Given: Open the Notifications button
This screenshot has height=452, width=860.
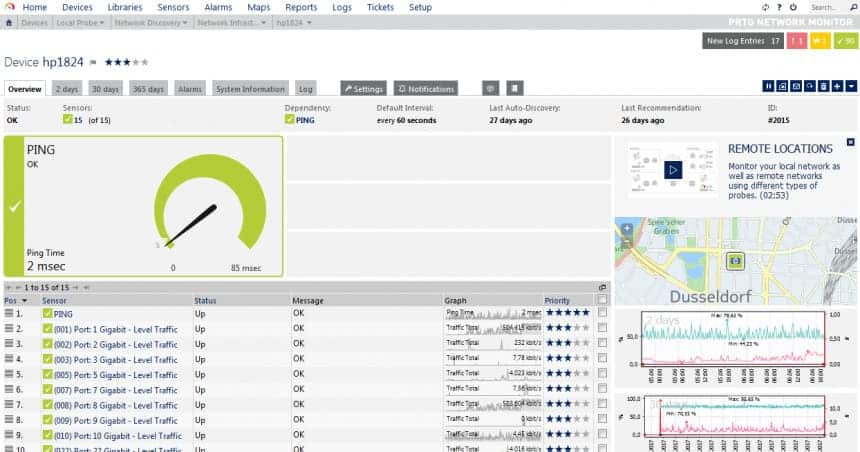Looking at the screenshot, I should 426,88.
